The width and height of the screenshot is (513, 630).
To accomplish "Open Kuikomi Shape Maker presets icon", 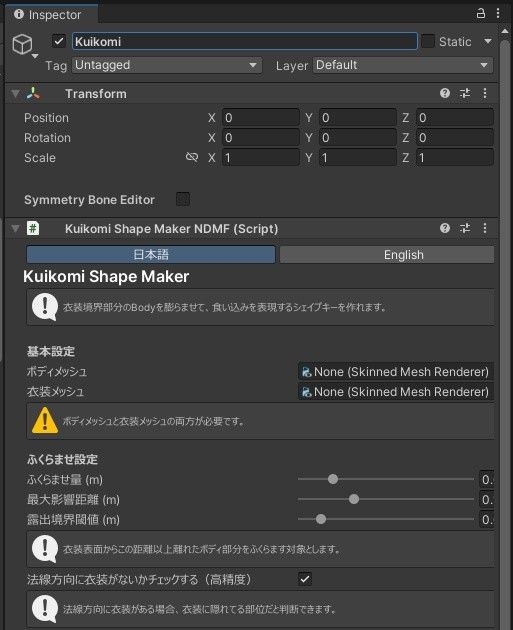I will click(465, 228).
